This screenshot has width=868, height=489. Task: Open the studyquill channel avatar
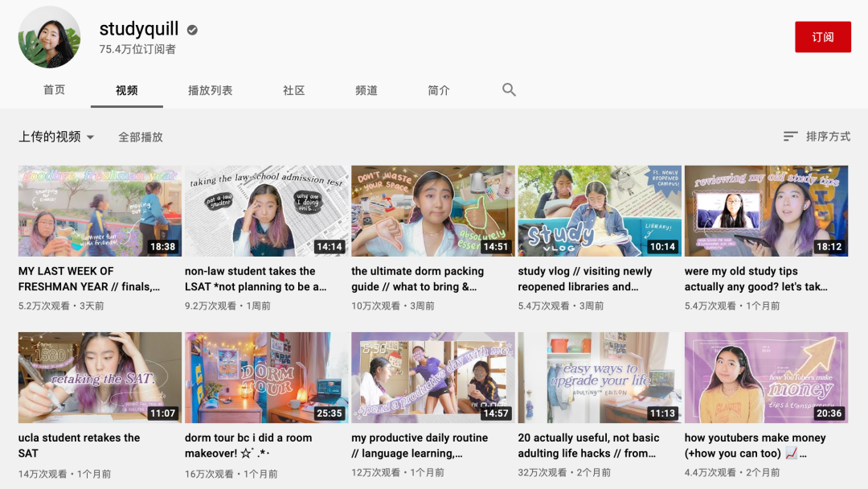(x=49, y=37)
